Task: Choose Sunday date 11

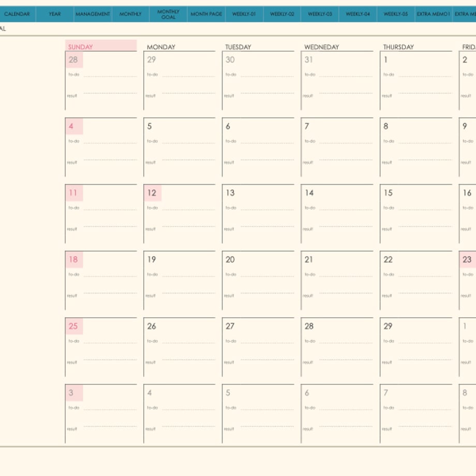Action: [x=74, y=193]
